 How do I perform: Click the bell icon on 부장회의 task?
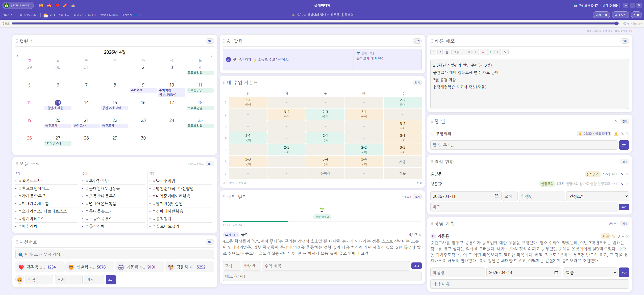(616, 134)
